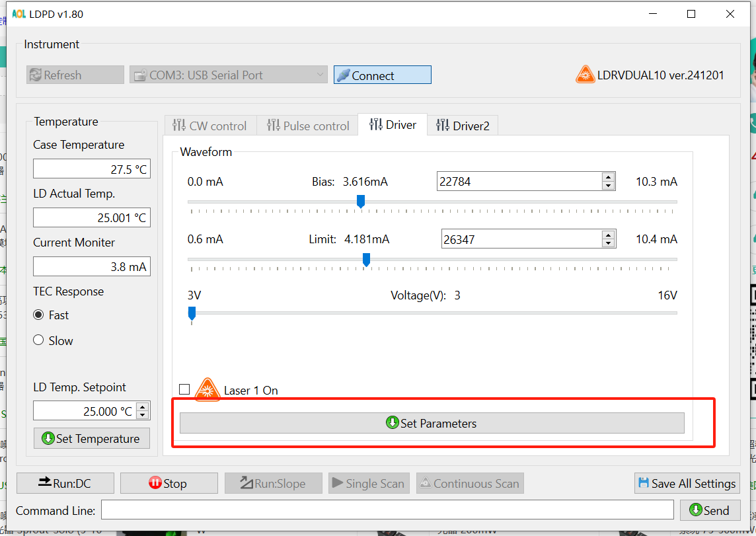Image resolution: width=756 pixels, height=536 pixels.
Task: Select Fast TEC response
Action: 38,315
